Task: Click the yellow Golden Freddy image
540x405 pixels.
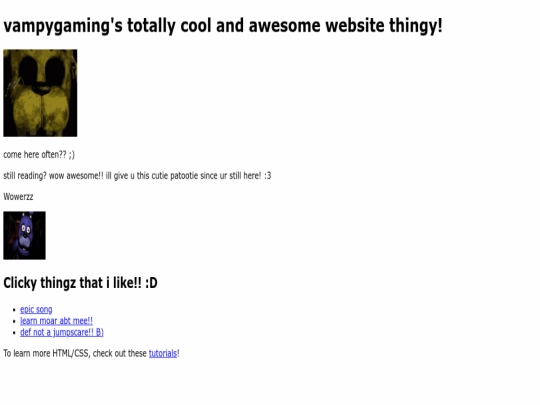Action: click(x=40, y=93)
